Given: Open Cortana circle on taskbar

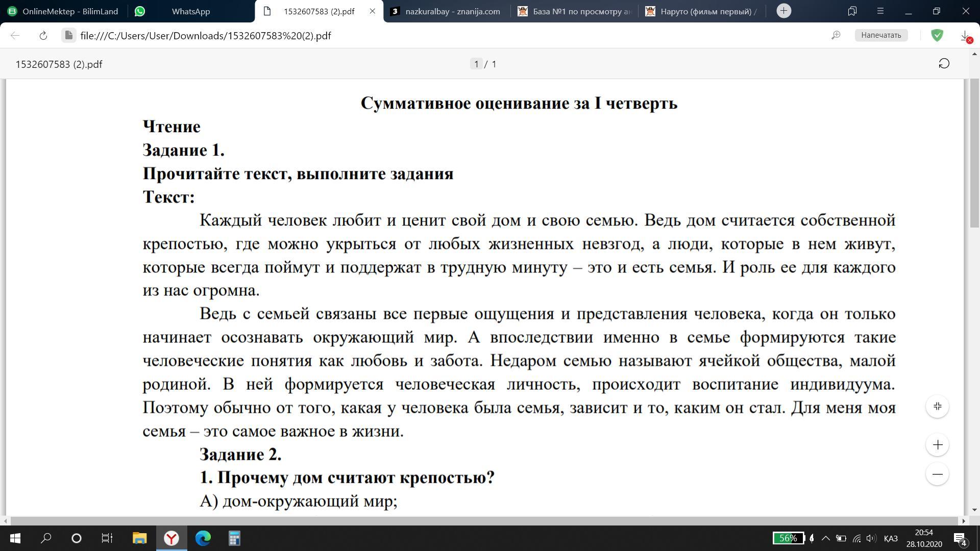Looking at the screenshot, I should [77, 538].
